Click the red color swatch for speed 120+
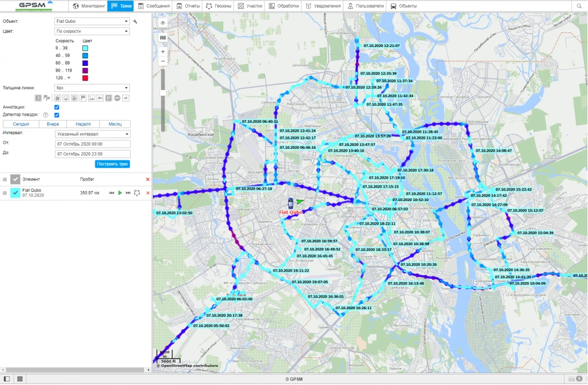This screenshot has height=385, width=588. pyautogui.click(x=85, y=78)
